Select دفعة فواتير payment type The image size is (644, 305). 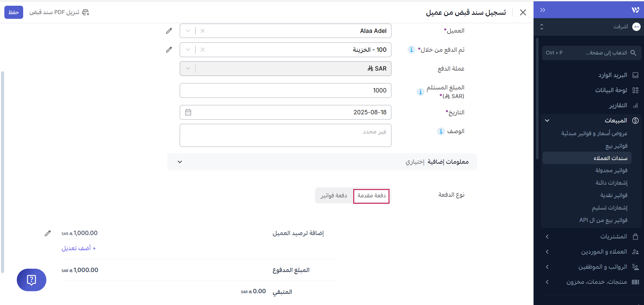point(334,196)
